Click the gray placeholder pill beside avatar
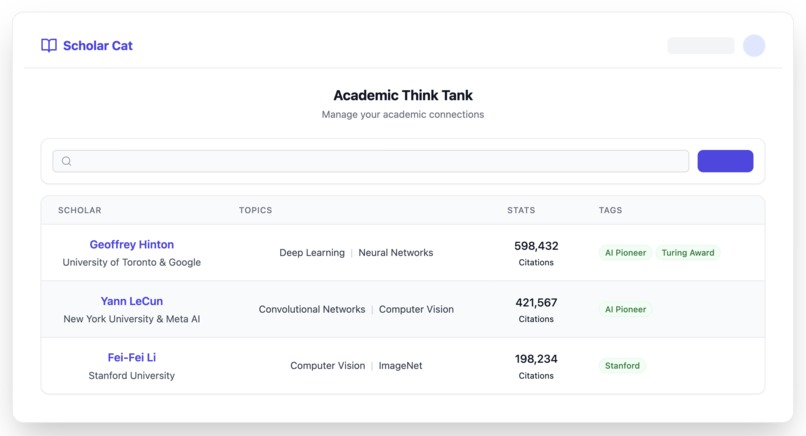The height and width of the screenshot is (436, 806). [701, 46]
